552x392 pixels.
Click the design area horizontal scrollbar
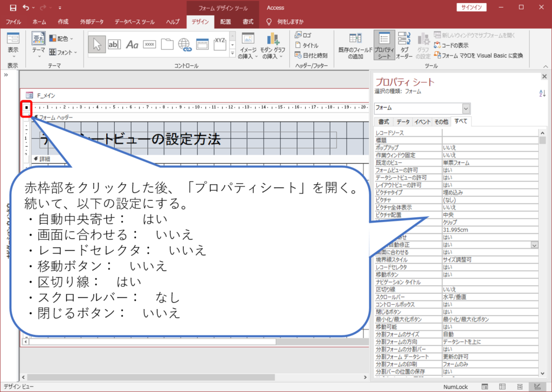[193, 377]
